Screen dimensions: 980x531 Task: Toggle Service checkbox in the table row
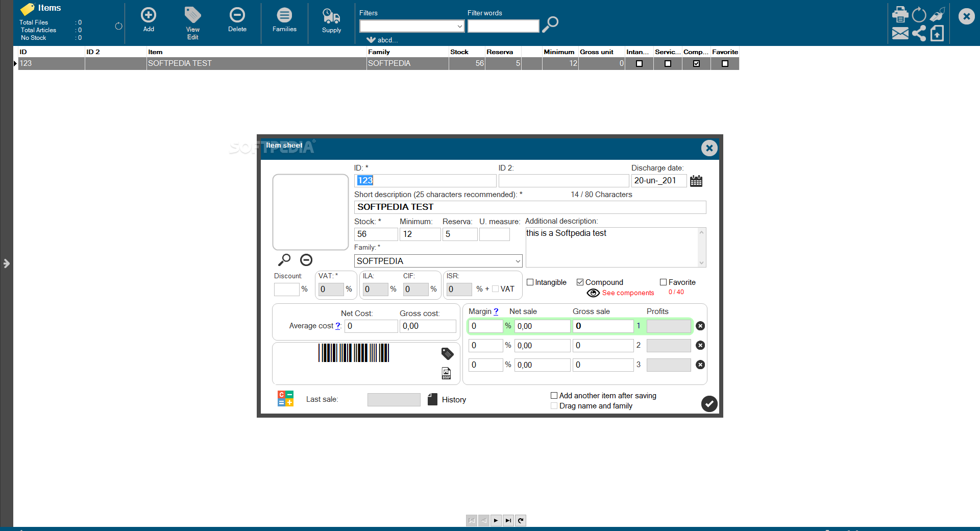pos(668,64)
